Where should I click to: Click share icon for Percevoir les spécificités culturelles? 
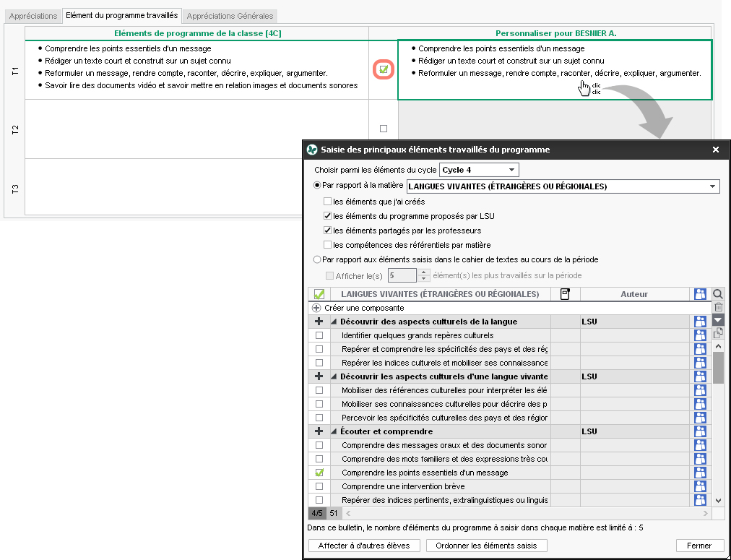pos(700,418)
